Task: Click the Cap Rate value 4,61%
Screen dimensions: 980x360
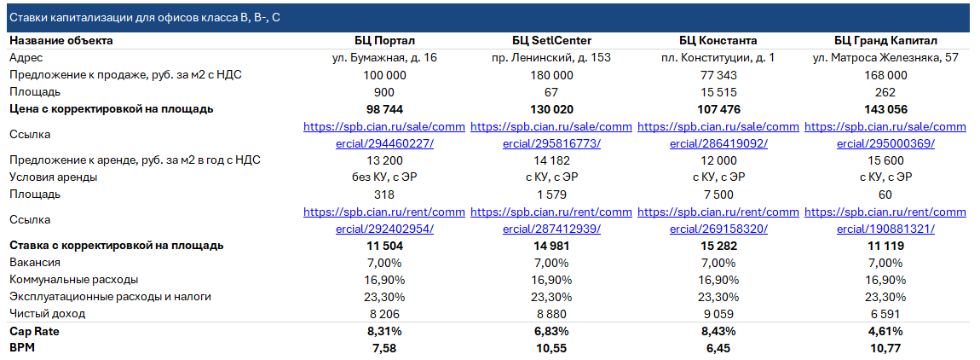Action: point(885,331)
